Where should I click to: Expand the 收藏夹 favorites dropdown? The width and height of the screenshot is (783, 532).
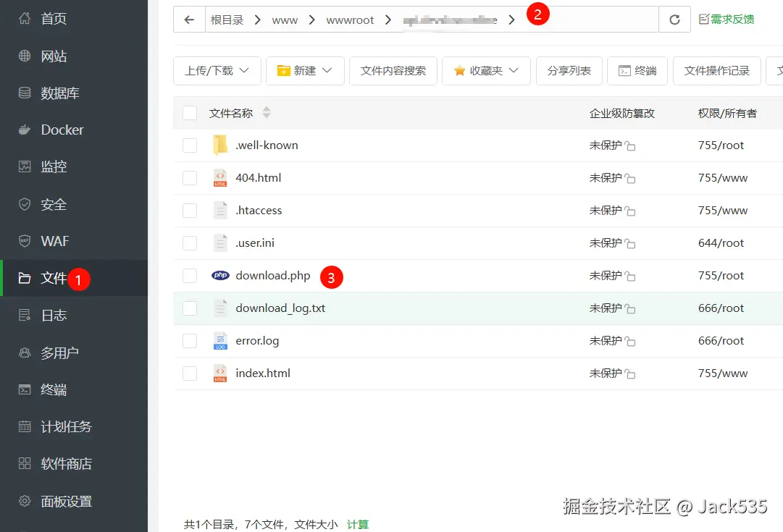coord(486,71)
